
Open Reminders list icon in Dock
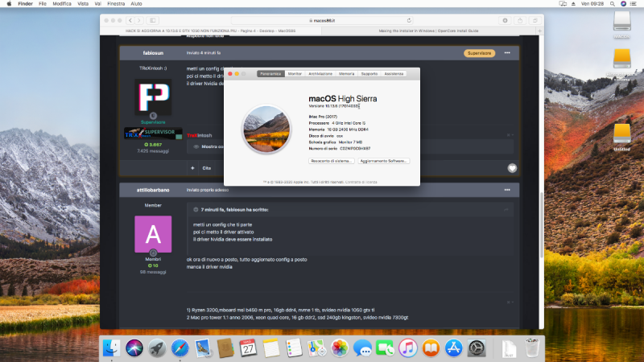[294, 348]
